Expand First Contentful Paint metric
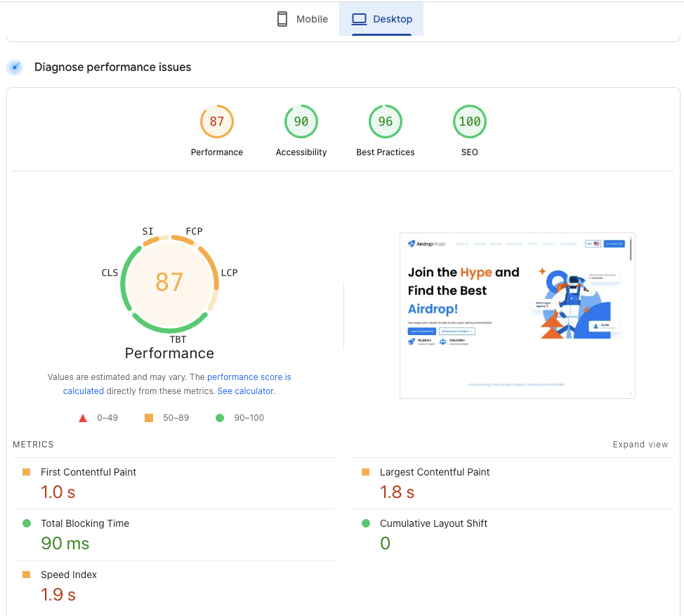 coord(88,472)
